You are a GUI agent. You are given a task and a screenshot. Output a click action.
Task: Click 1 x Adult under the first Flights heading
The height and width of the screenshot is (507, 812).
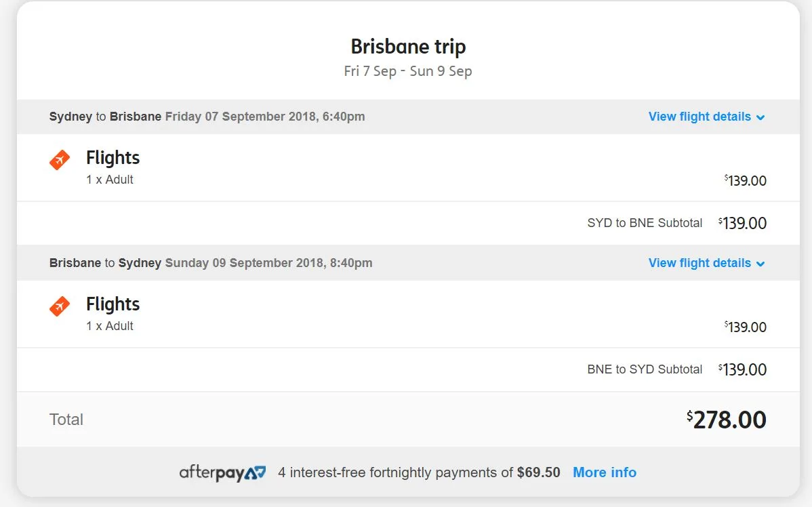pyautogui.click(x=110, y=180)
